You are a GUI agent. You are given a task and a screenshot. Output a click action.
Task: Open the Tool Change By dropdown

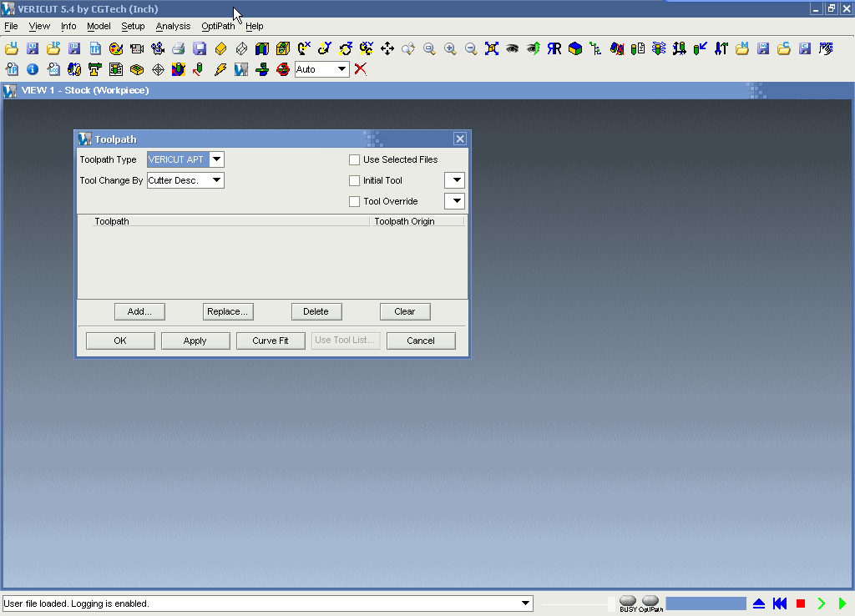tap(216, 180)
